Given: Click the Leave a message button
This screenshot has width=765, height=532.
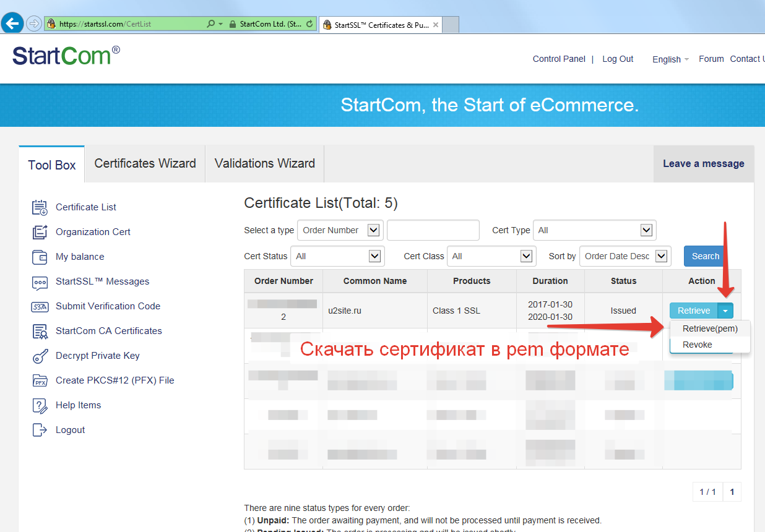Looking at the screenshot, I should 704,164.
